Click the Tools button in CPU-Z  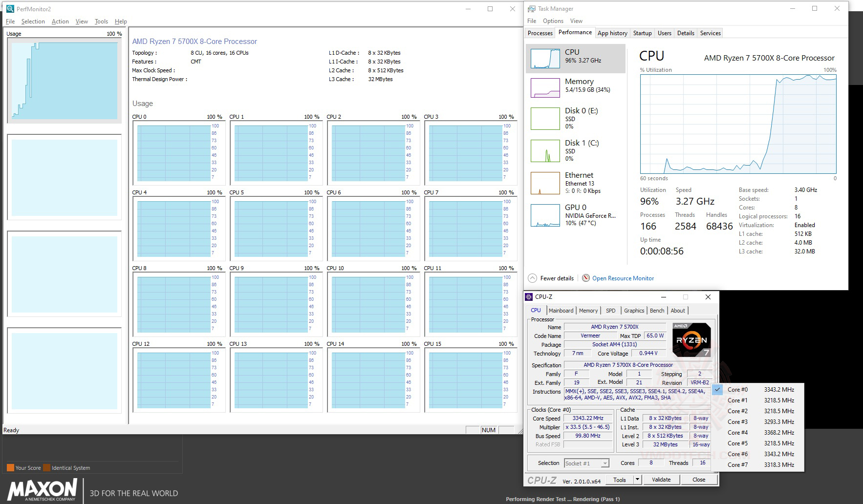click(620, 480)
